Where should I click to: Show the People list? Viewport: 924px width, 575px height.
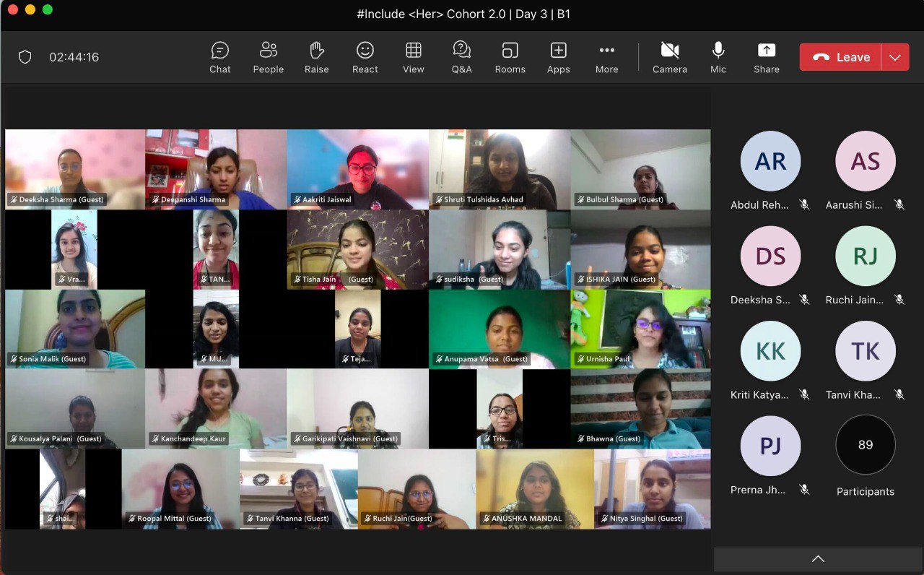click(x=269, y=57)
